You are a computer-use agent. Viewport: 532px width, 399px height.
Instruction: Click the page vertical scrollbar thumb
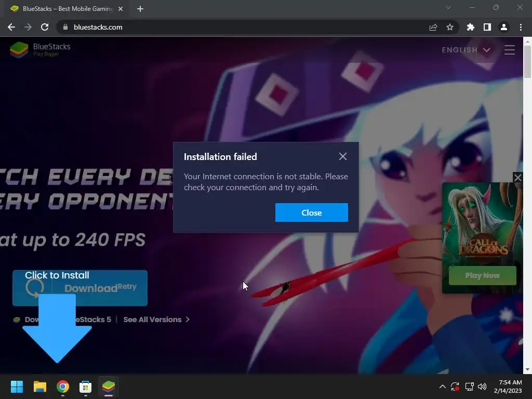pos(528,62)
